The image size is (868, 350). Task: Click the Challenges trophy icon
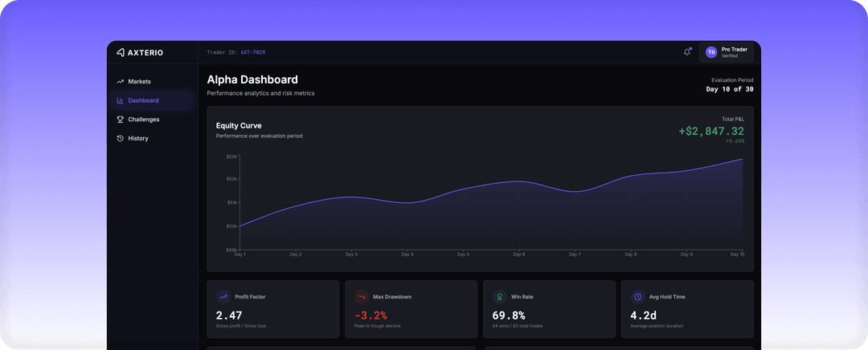pyautogui.click(x=121, y=120)
